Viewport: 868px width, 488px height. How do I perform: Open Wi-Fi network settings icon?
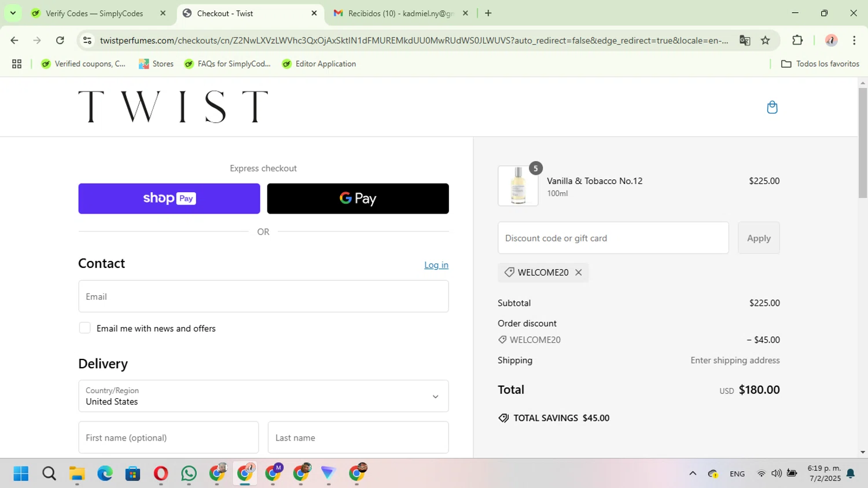pyautogui.click(x=761, y=474)
